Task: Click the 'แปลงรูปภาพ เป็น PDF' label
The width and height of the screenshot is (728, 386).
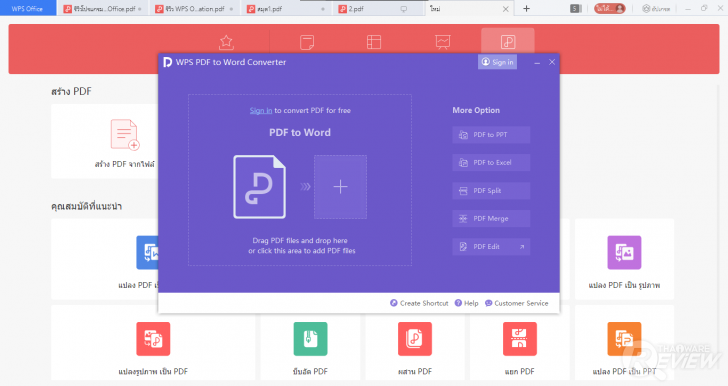Action: [153, 372]
